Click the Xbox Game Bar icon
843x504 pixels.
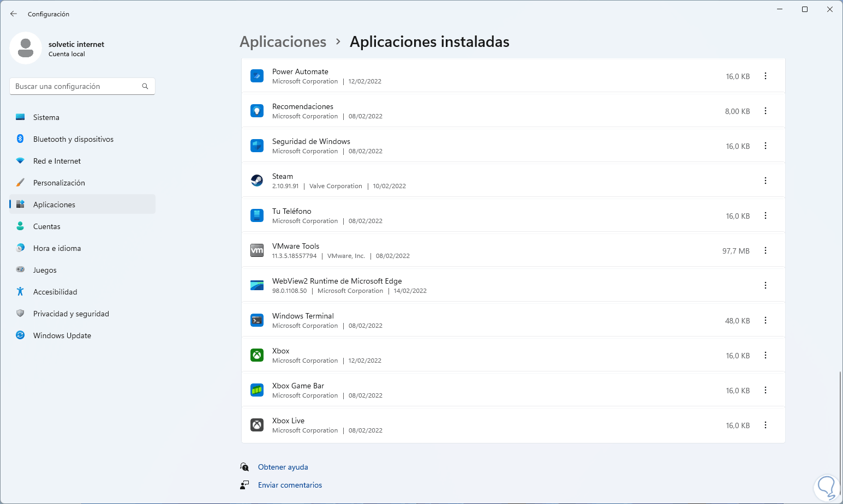point(257,390)
